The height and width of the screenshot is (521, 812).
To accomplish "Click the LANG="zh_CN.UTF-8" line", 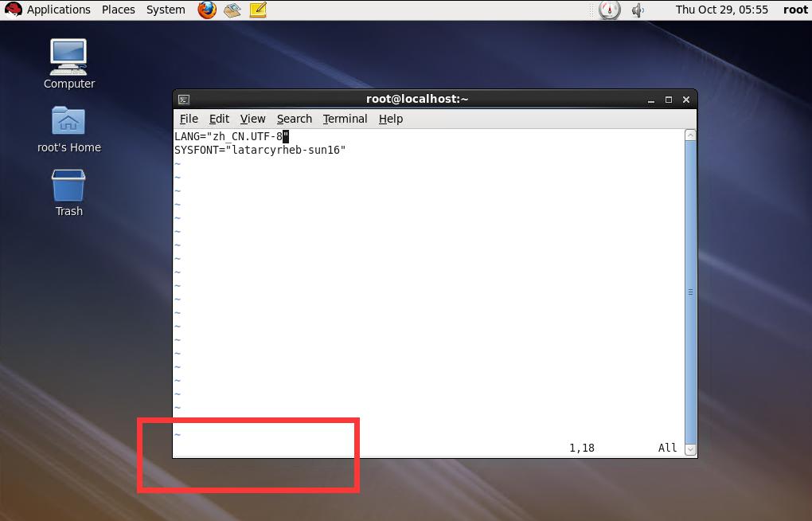I will coord(232,136).
